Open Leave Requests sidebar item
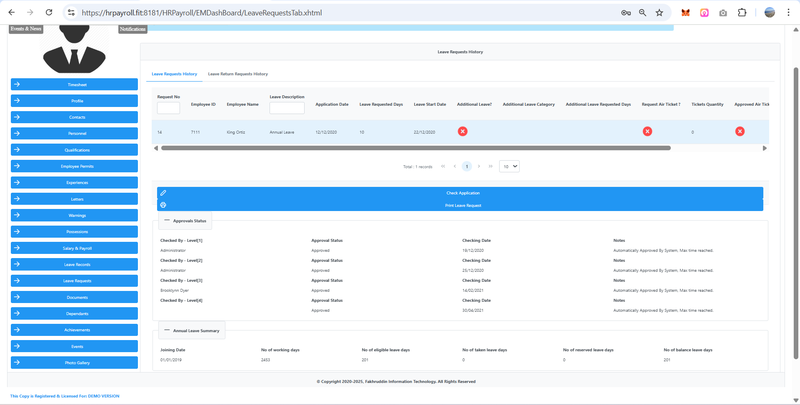This screenshot has width=800, height=405. (x=74, y=281)
